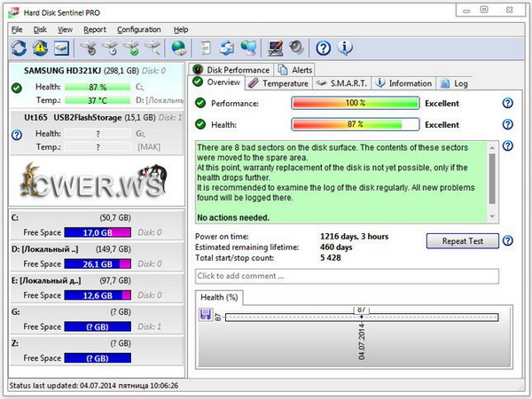Open the Alerts tab
The height and width of the screenshot is (399, 532).
pos(300,70)
